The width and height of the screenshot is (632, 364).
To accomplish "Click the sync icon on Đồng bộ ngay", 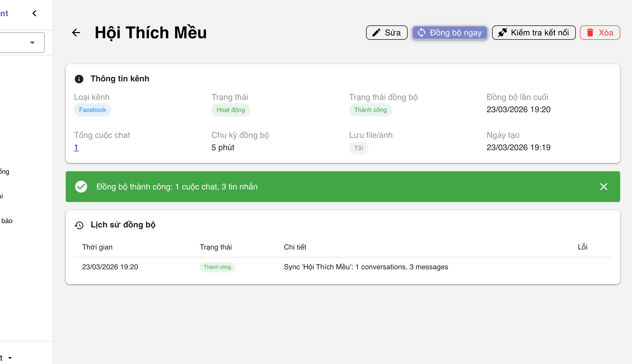I will pyautogui.click(x=422, y=33).
